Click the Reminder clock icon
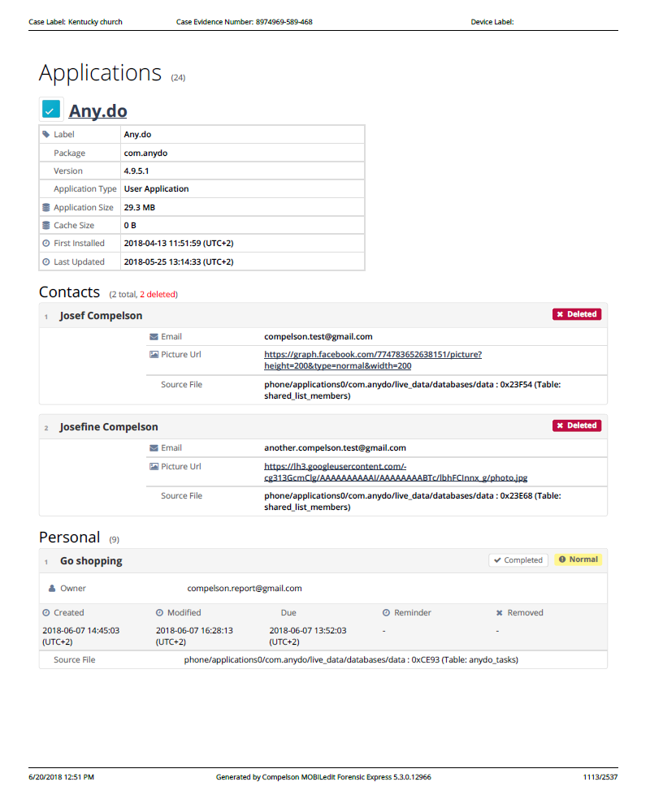This screenshot has width=650, height=812. coord(387,613)
